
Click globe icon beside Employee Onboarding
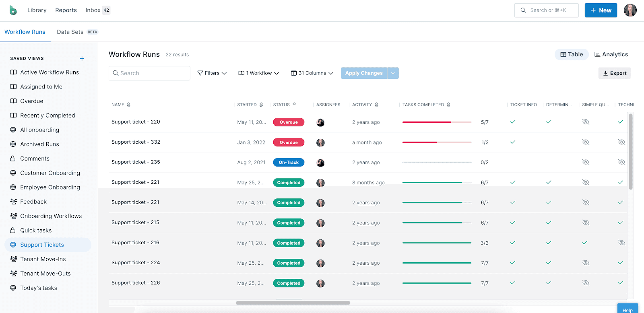(x=13, y=187)
